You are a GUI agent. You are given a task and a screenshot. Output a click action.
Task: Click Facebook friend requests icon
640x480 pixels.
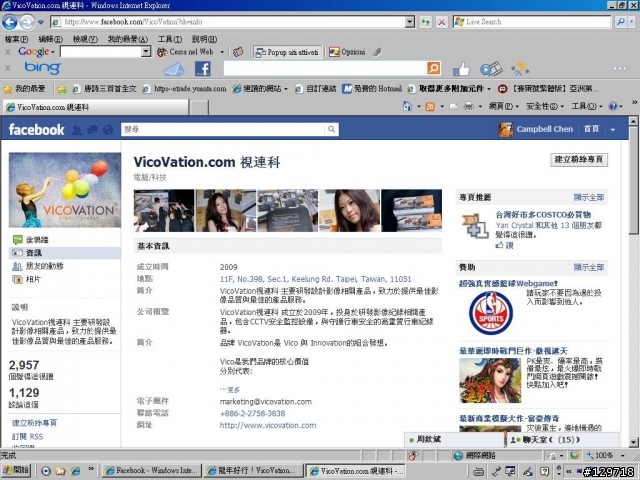[76, 130]
